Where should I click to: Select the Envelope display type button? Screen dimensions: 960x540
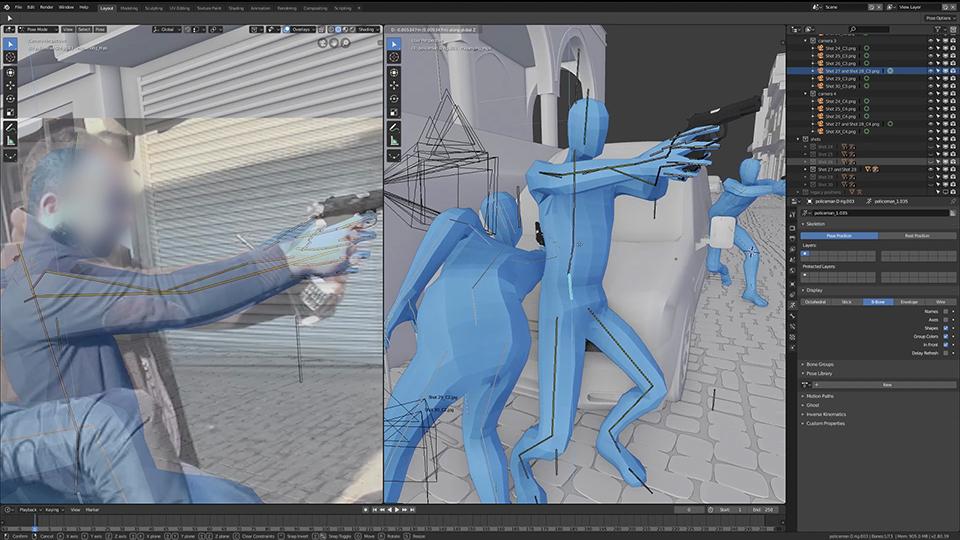[x=908, y=301]
